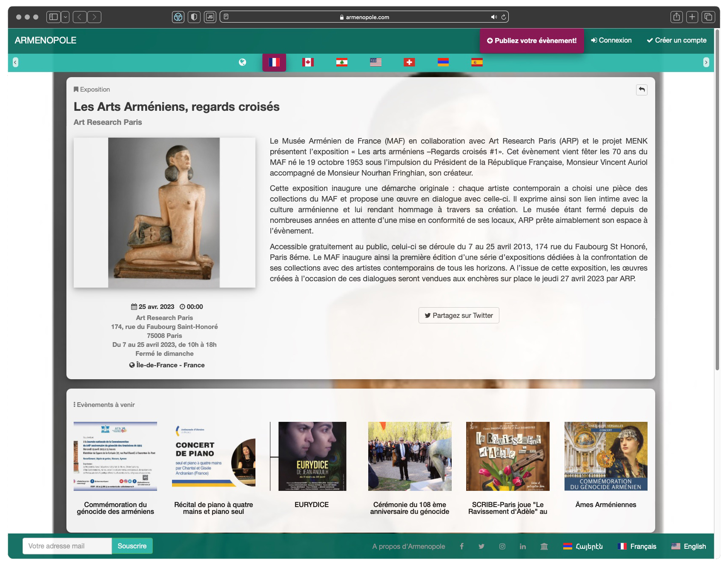Select the United States flag filter
Viewport: 728px width, 565px height.
(x=375, y=62)
